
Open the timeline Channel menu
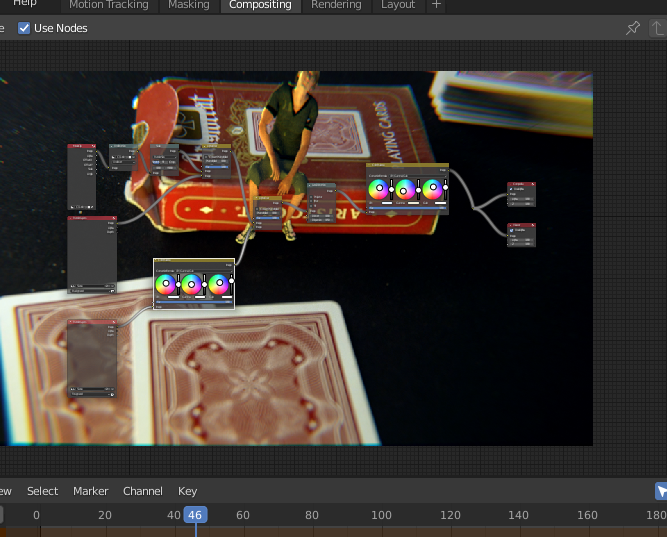pyautogui.click(x=143, y=491)
